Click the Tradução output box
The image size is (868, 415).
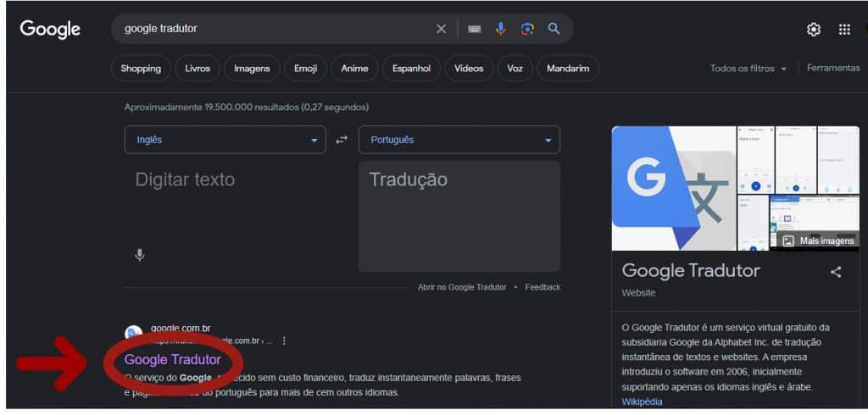click(459, 216)
